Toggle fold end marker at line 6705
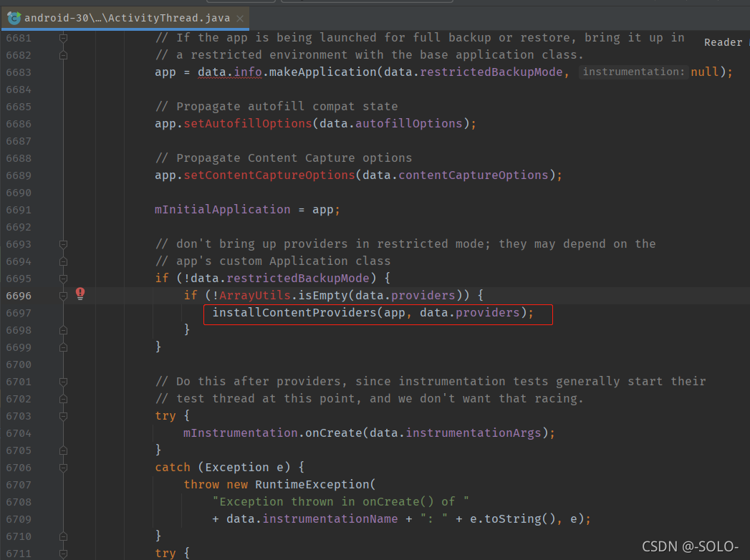 coord(63,450)
